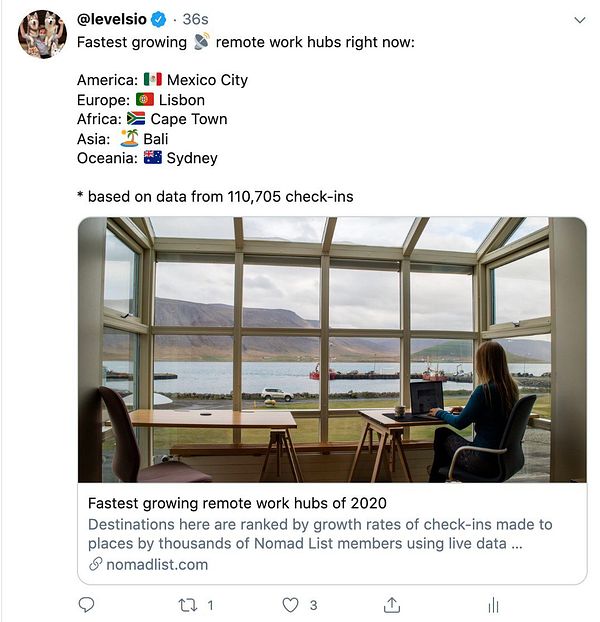Open the remote office preview image

(332, 349)
